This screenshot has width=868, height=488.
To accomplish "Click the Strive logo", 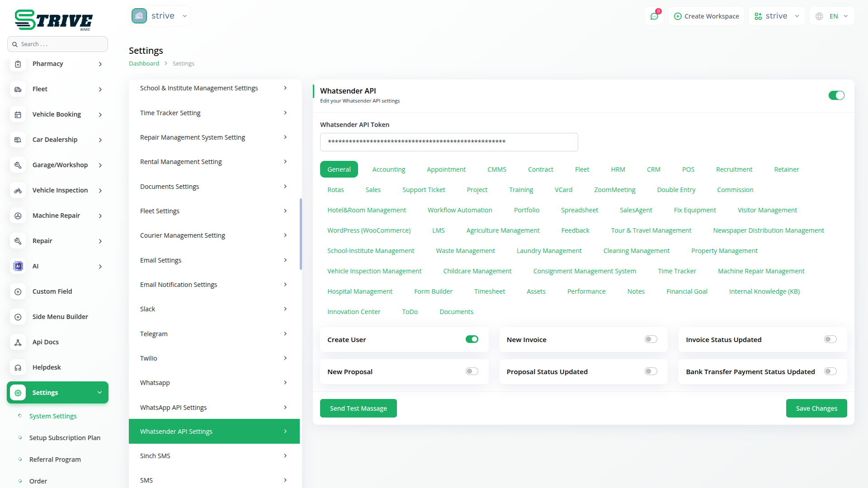I will point(53,20).
